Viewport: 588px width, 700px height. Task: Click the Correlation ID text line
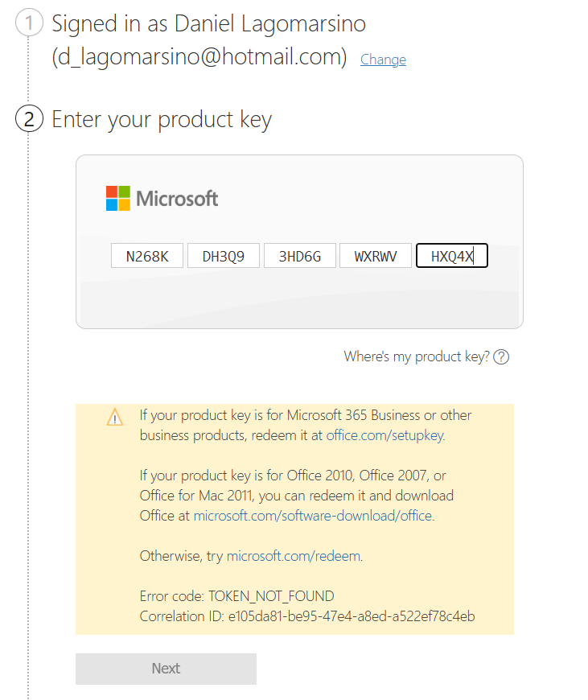(x=307, y=616)
